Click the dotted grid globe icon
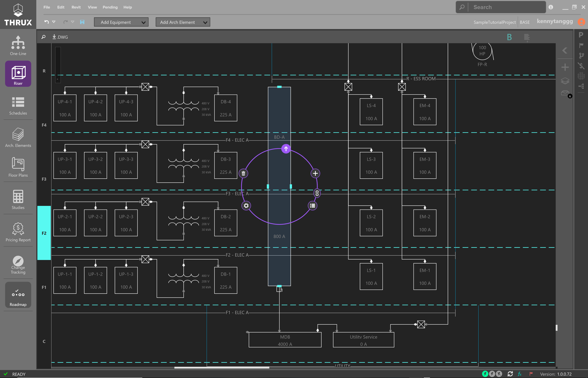The image size is (588, 378). point(581,76)
